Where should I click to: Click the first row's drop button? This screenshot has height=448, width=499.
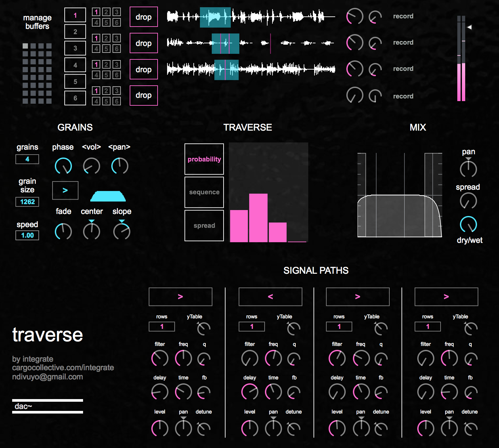coord(143,17)
